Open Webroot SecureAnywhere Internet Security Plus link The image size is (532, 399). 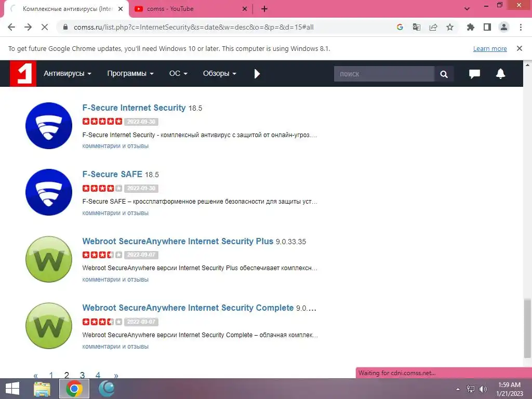(178, 241)
